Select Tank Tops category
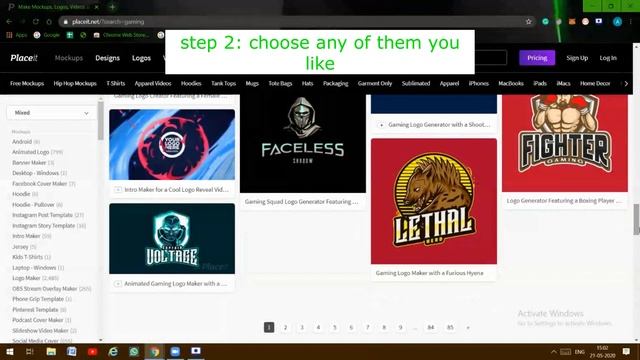 click(223, 83)
